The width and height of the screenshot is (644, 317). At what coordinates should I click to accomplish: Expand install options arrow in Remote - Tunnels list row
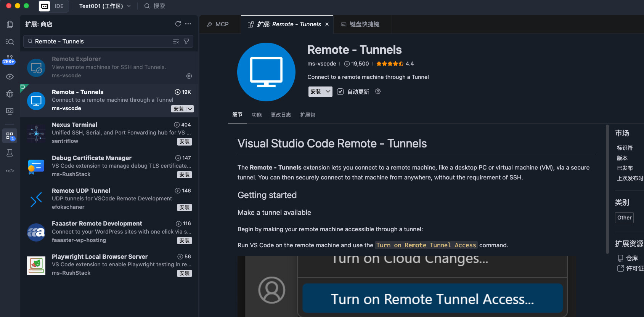click(190, 109)
